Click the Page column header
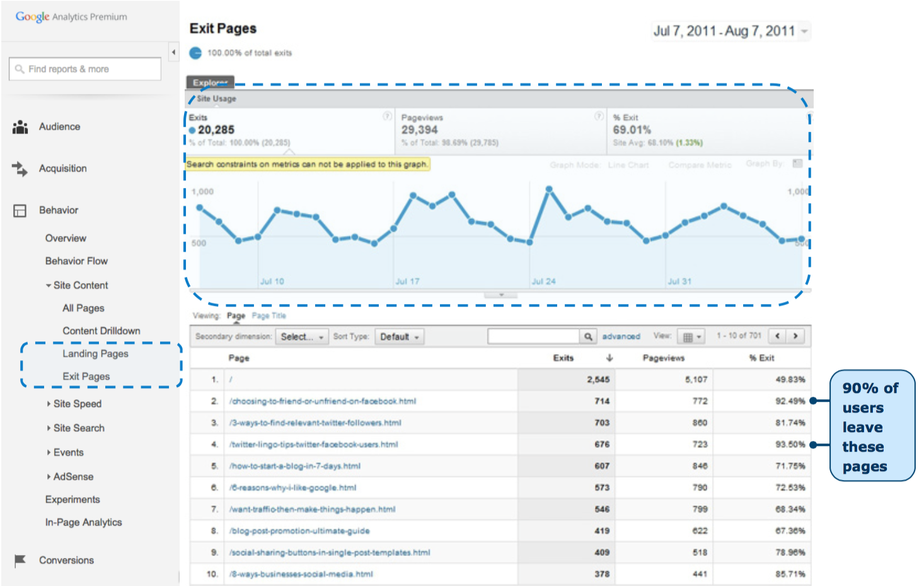The width and height of the screenshot is (924, 586). (239, 358)
